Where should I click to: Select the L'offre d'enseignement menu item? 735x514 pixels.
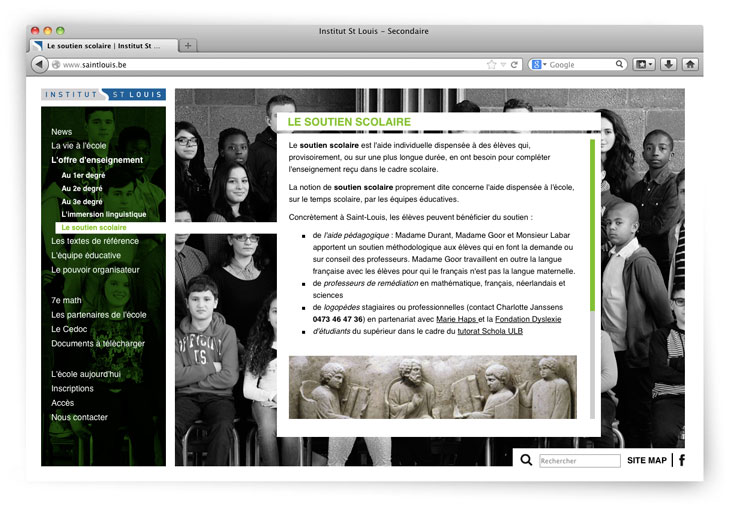[x=97, y=160]
